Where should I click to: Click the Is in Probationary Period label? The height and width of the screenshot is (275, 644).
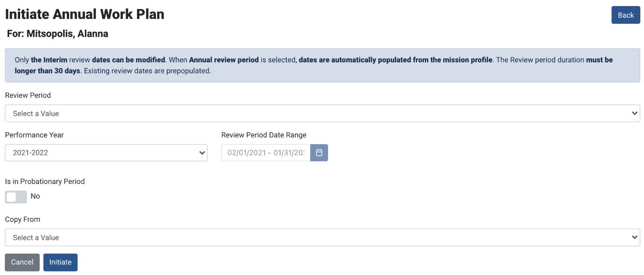point(45,182)
